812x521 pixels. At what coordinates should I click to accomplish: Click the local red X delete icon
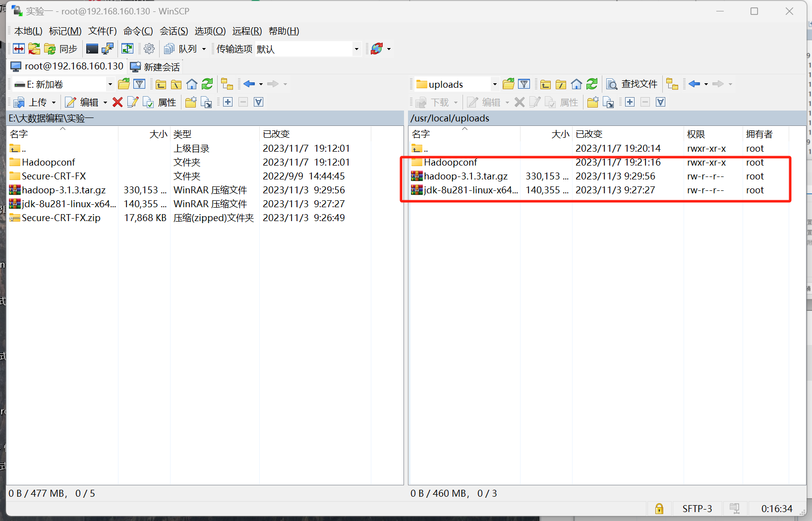(x=117, y=102)
